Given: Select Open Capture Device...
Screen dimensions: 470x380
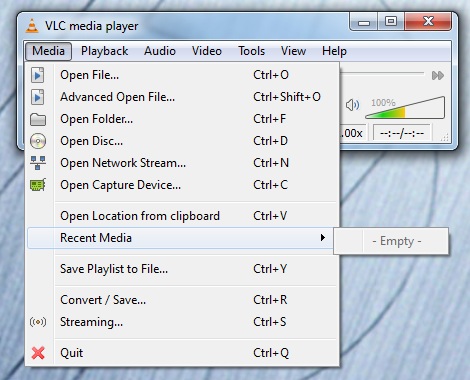Looking at the screenshot, I should (x=182, y=185).
